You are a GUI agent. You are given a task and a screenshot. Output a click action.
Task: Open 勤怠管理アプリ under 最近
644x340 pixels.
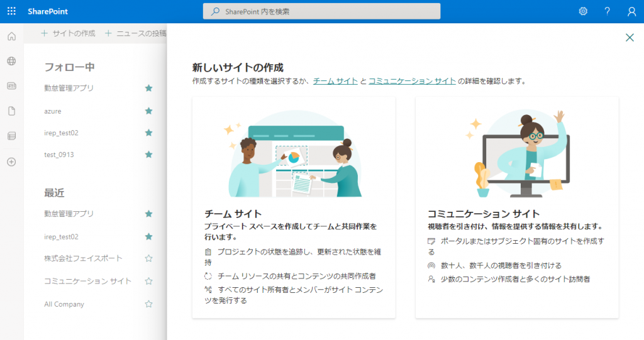coord(69,214)
